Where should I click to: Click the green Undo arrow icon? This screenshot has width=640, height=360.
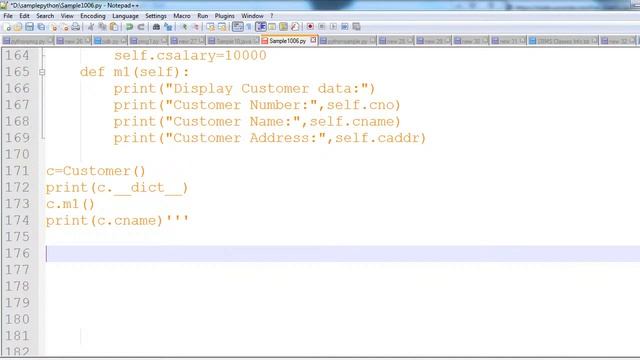tap(129, 27)
